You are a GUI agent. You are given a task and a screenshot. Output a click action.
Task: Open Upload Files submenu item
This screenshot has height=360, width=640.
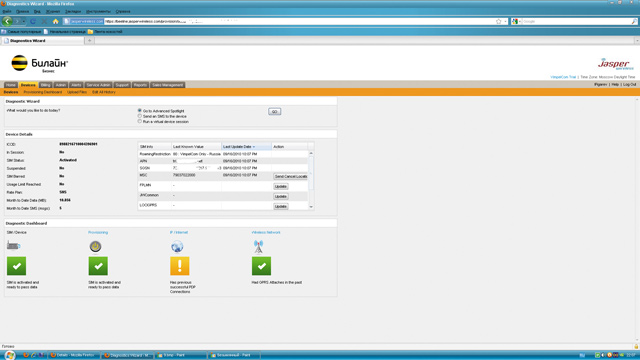[77, 92]
